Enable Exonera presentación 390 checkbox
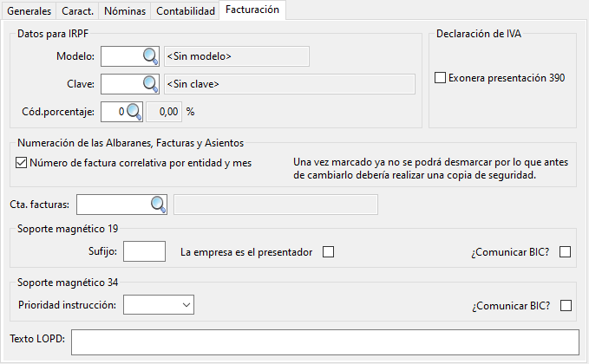 pyautogui.click(x=440, y=78)
